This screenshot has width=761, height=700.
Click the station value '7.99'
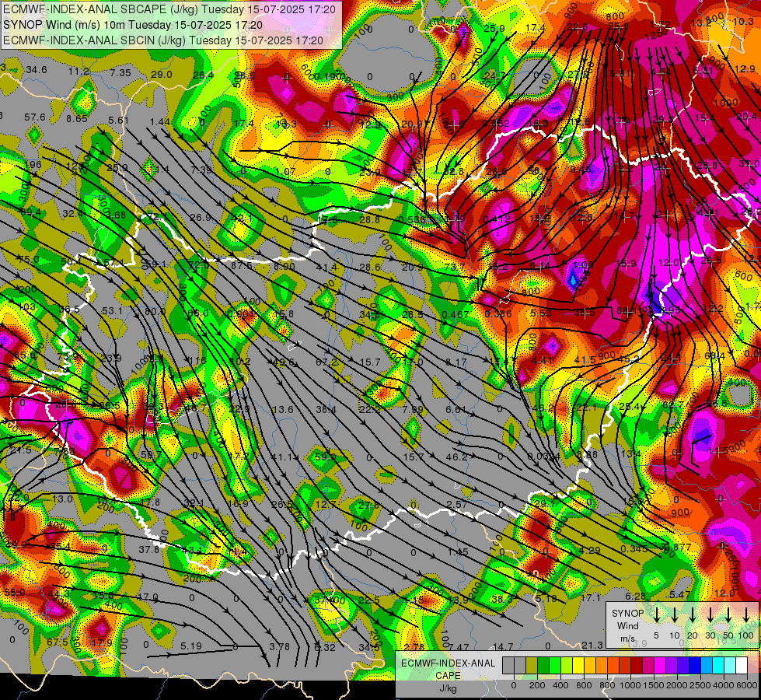coord(413,410)
